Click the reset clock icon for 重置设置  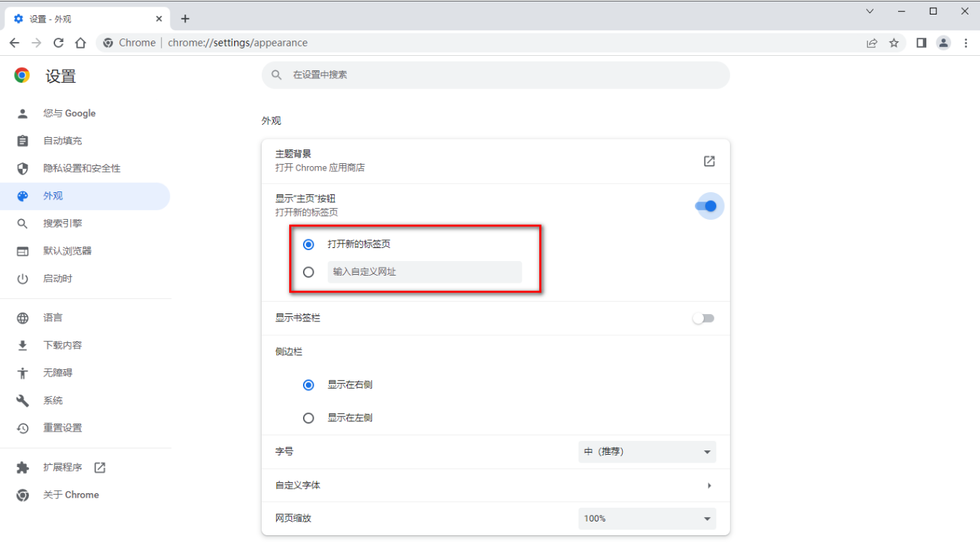(22, 428)
